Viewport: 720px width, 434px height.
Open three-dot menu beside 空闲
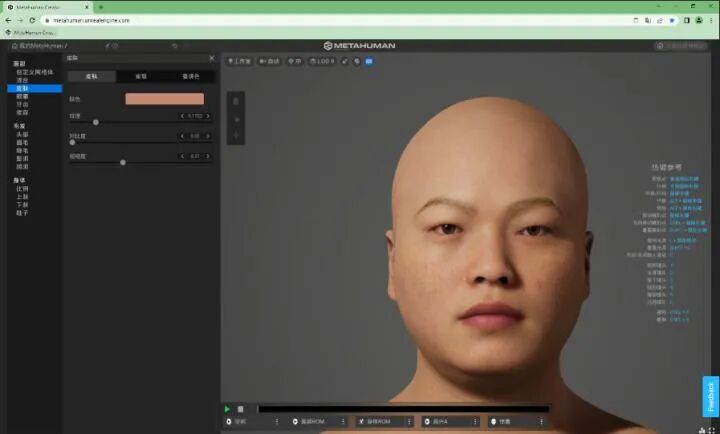[277, 422]
